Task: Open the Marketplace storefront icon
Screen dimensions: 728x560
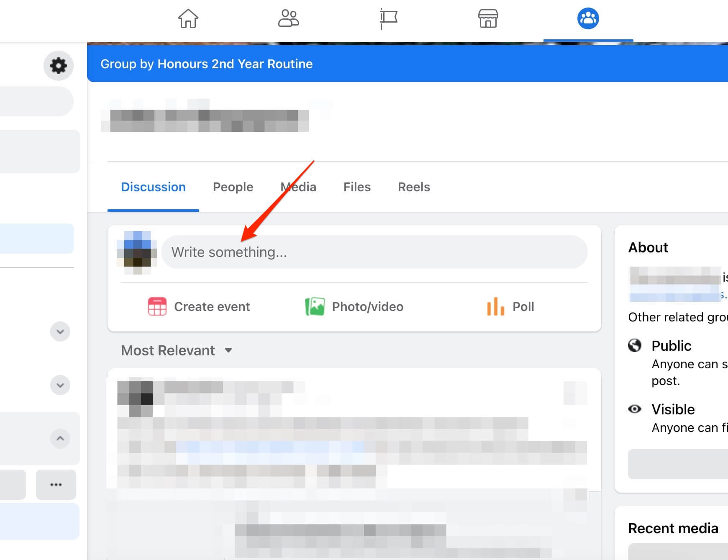Action: point(488,19)
